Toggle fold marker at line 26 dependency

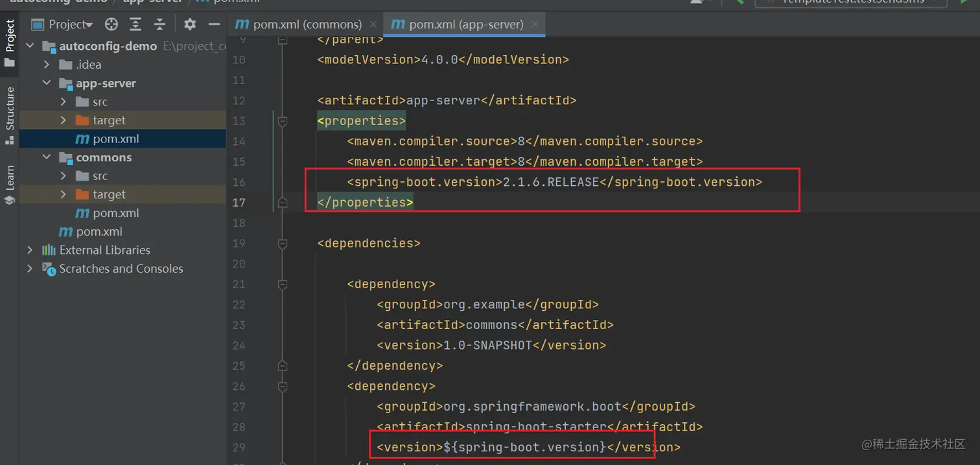pos(282,387)
